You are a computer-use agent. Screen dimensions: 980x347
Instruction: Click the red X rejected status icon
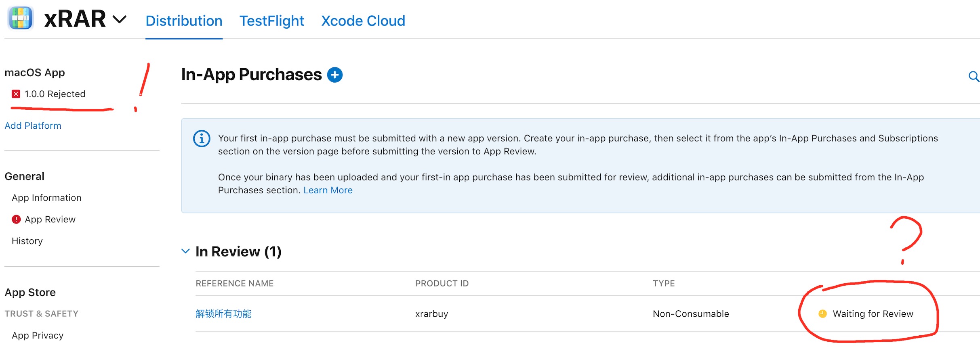[16, 94]
